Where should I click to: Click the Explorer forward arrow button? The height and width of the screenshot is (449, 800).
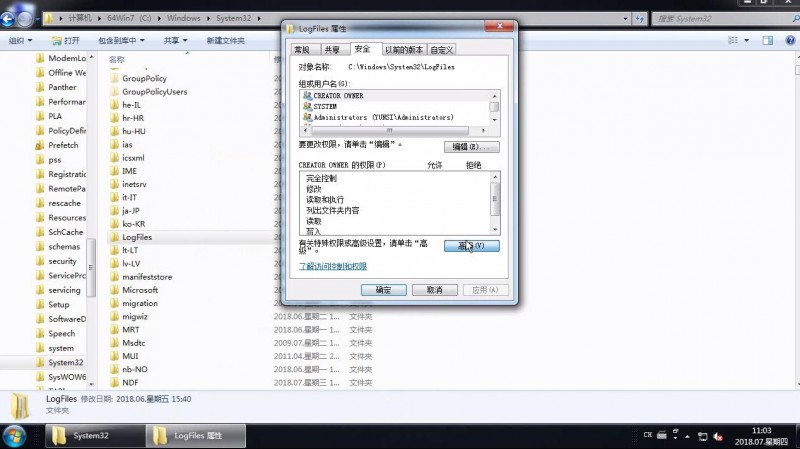(26, 19)
